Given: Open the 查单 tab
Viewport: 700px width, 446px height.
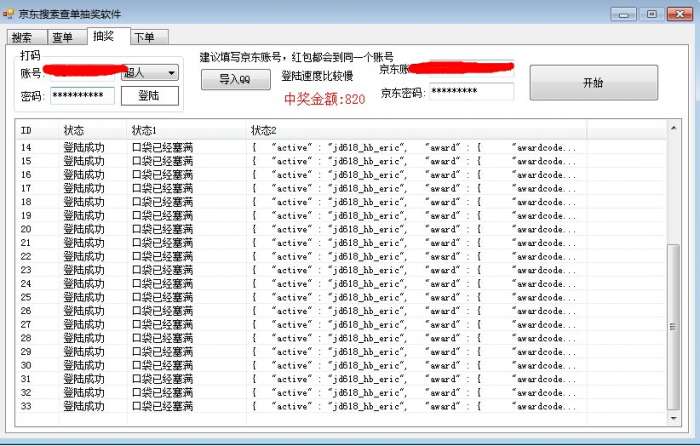Looking at the screenshot, I should pyautogui.click(x=67, y=37).
